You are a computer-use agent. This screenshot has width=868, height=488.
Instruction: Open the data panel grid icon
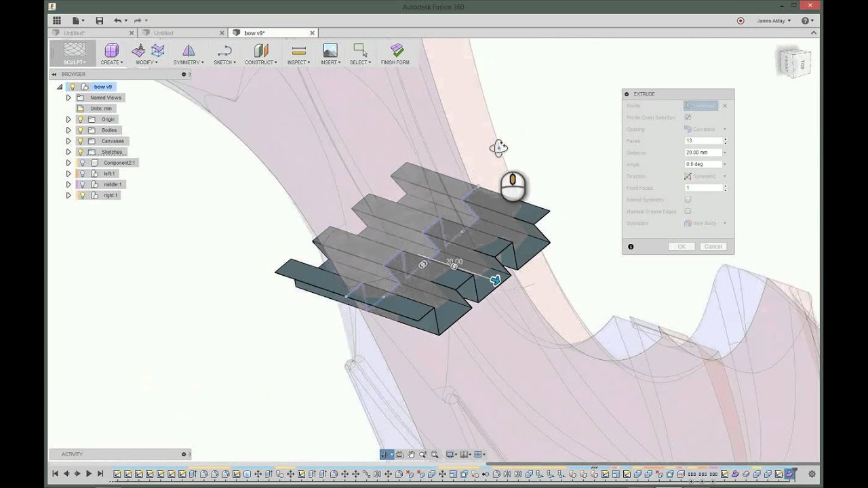(57, 20)
